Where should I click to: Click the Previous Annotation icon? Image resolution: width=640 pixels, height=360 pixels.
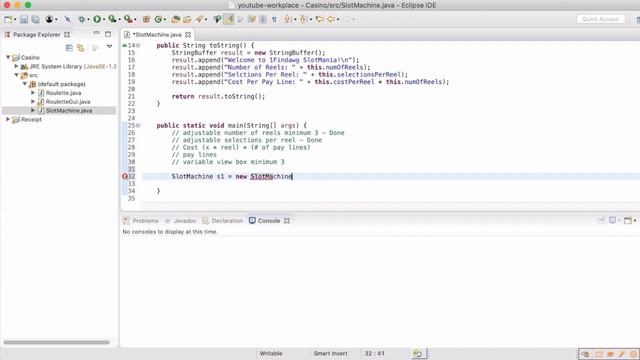303,19
